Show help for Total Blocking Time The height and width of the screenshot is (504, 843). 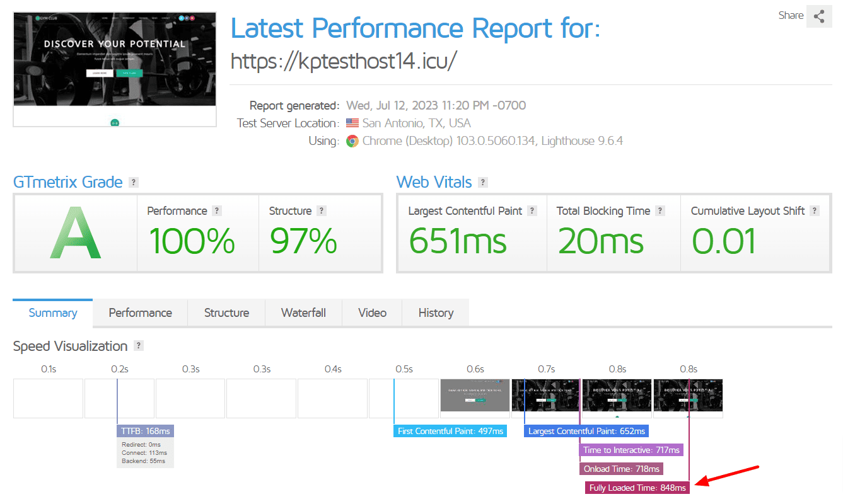pyautogui.click(x=660, y=211)
